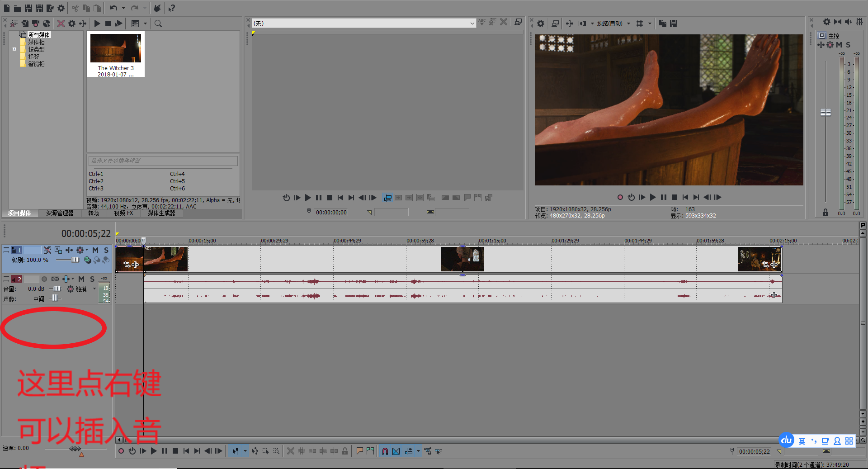Select the Zoom edit tool
Image resolution: width=868 pixels, height=469 pixels.
(x=277, y=451)
